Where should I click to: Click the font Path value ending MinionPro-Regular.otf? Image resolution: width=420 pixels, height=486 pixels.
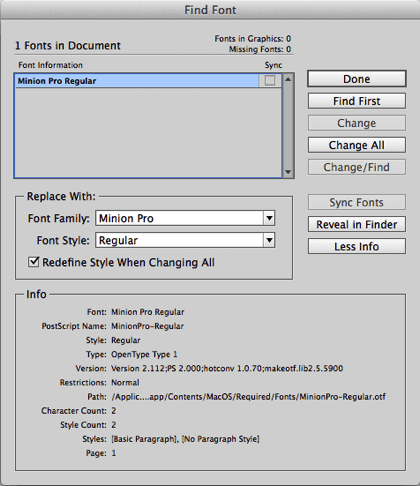tap(248, 397)
